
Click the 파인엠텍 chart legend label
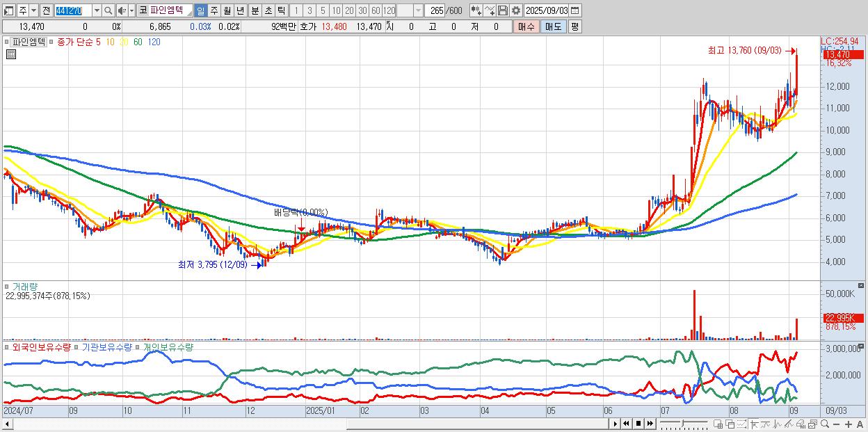pyautogui.click(x=29, y=42)
